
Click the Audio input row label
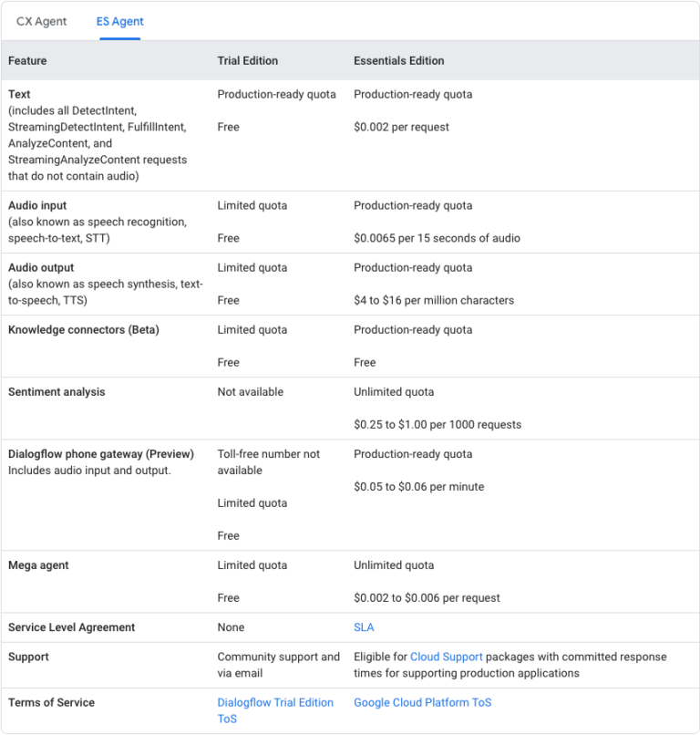(x=37, y=206)
